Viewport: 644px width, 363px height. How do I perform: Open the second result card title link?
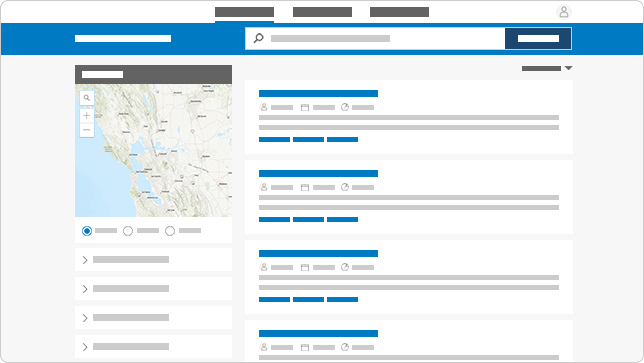[x=318, y=174]
